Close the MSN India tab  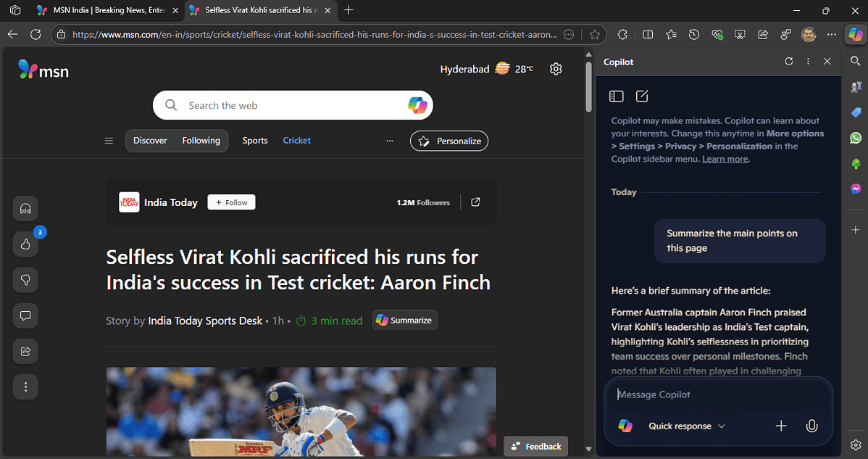(x=175, y=11)
